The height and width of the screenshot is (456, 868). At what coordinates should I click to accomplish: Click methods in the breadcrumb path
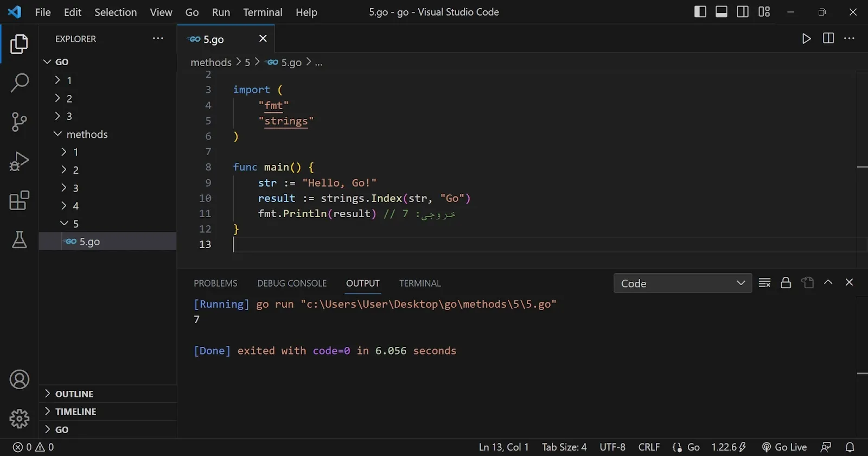point(211,62)
